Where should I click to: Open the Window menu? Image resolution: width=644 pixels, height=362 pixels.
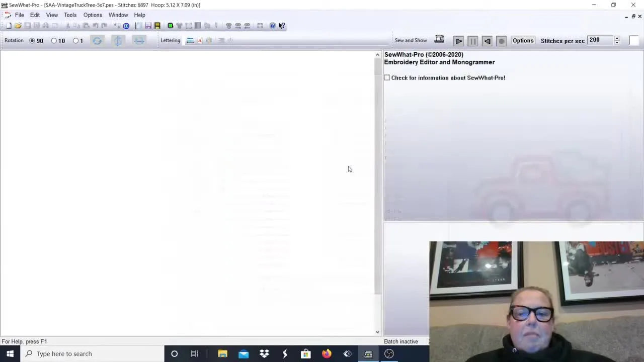click(118, 15)
